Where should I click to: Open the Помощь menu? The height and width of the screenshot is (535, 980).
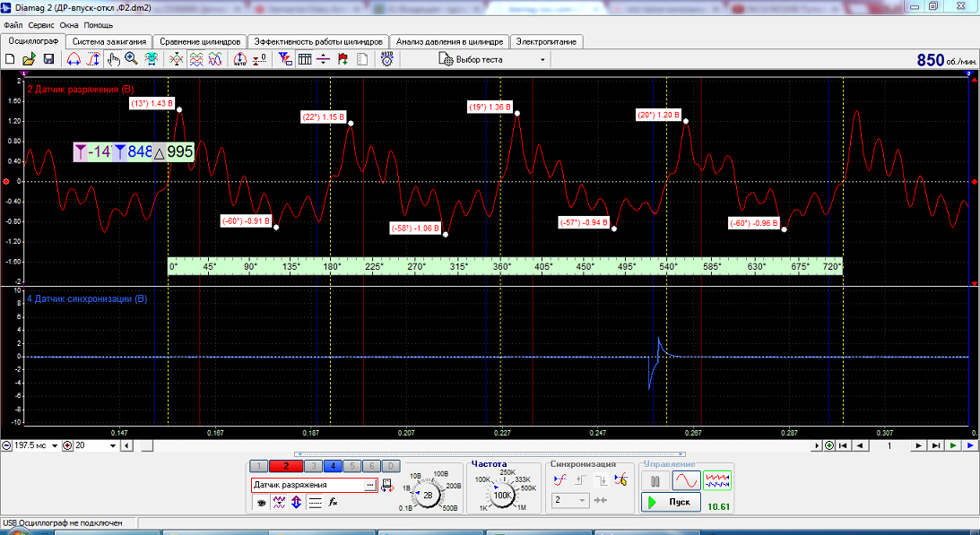coord(98,25)
